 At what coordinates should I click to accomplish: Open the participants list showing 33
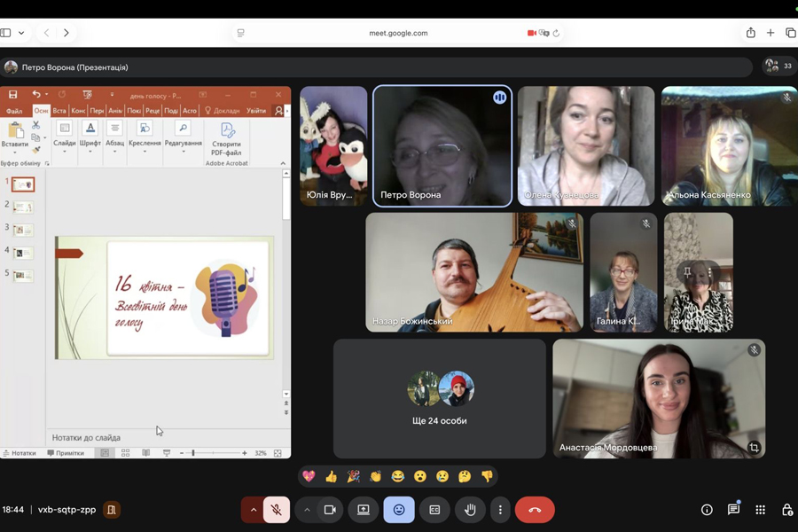tap(779, 66)
